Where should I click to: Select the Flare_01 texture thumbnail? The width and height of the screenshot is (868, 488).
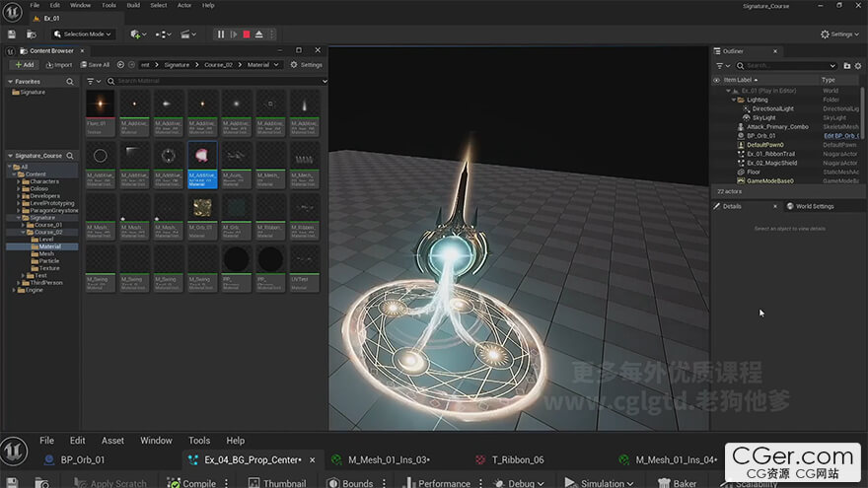(100, 105)
